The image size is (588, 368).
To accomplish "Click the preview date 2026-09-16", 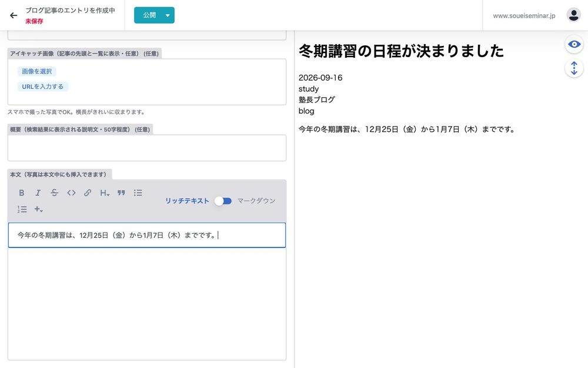I will click(320, 78).
